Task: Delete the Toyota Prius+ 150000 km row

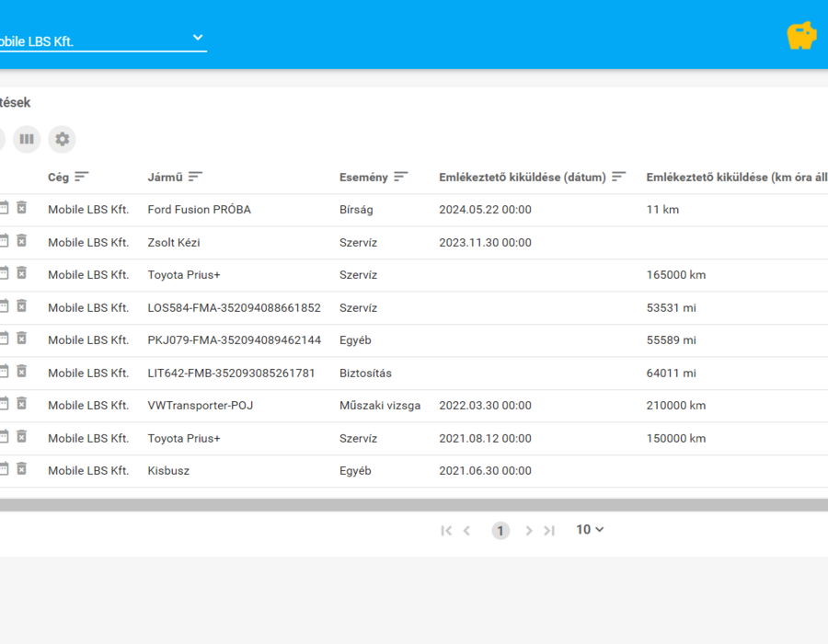Action: pyautogui.click(x=22, y=437)
